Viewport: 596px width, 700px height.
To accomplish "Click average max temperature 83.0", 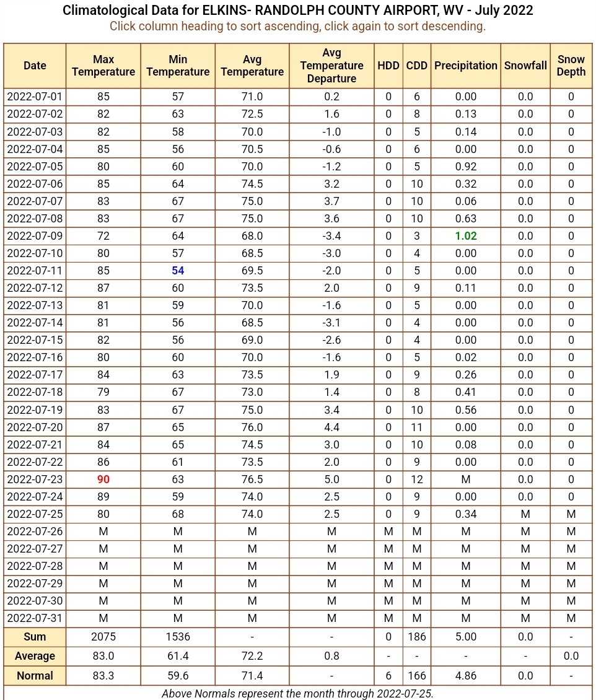I will [103, 656].
